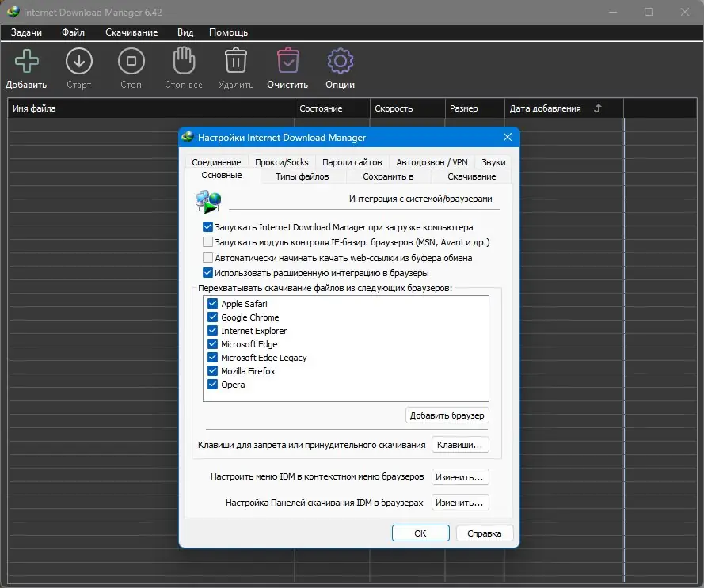Click the Старт download icon
The height and width of the screenshot is (588, 704).
tap(78, 60)
